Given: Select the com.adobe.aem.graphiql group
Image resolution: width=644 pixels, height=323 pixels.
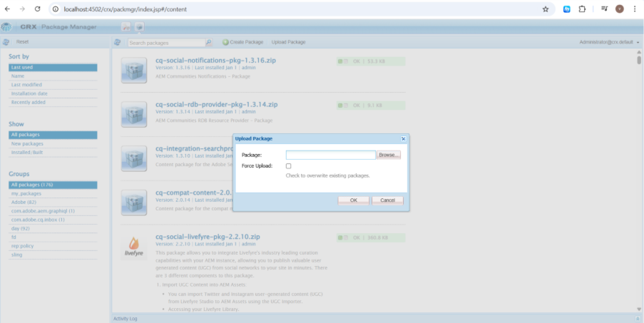Looking at the screenshot, I should [53, 211].
